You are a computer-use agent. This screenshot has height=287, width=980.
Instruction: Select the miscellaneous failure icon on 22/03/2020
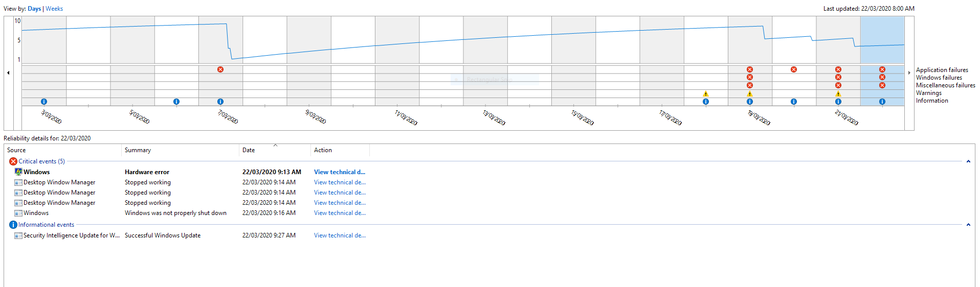pyautogui.click(x=882, y=85)
